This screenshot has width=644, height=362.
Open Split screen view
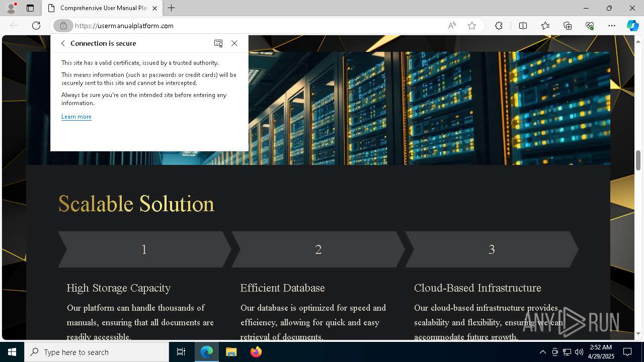523,26
